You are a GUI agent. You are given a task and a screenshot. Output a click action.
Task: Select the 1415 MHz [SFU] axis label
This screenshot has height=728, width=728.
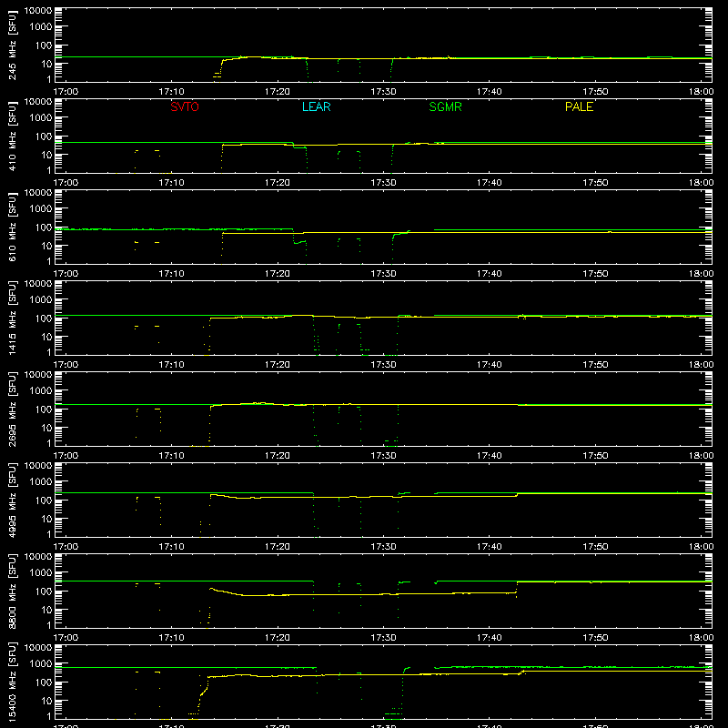(13, 318)
